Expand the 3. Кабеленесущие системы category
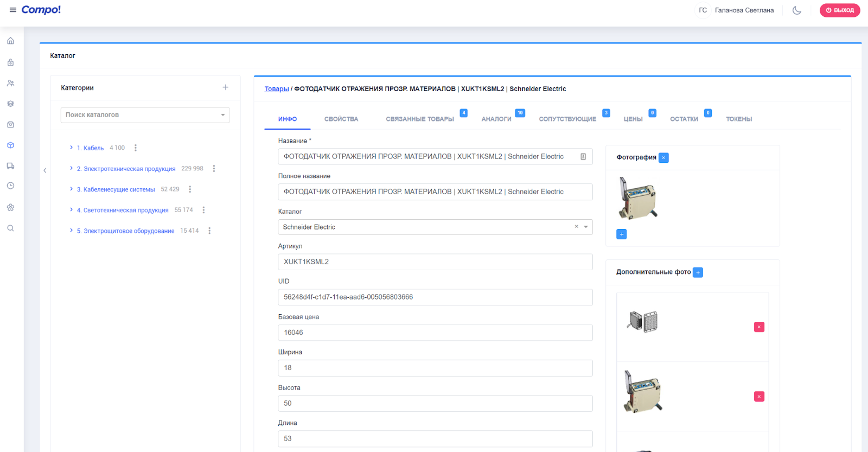The height and width of the screenshot is (452, 868). pyautogui.click(x=71, y=189)
